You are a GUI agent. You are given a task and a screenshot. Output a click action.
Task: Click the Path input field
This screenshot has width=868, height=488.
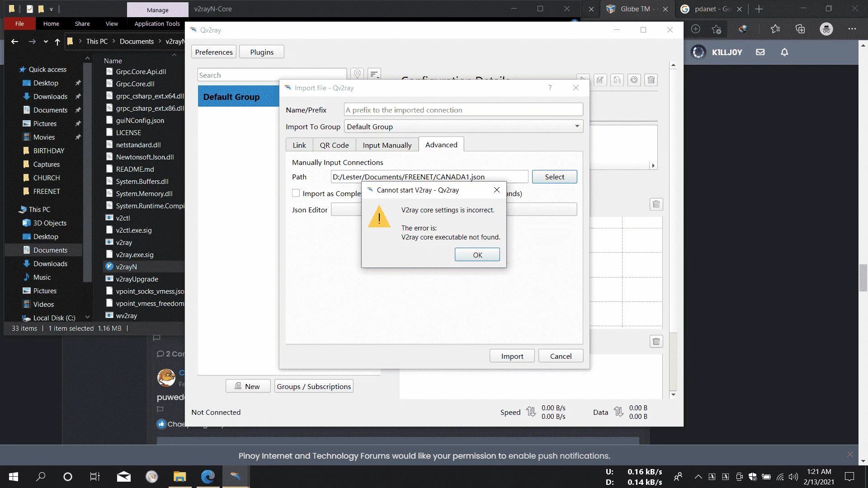click(429, 177)
